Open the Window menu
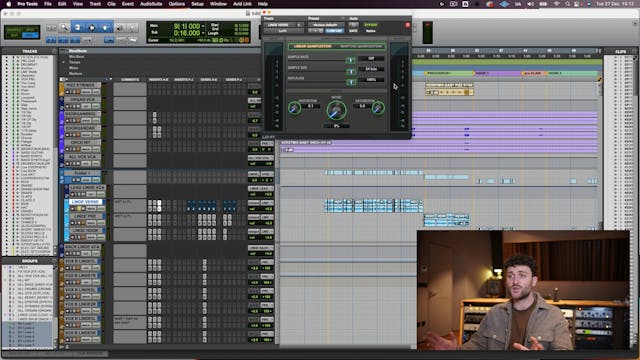The width and height of the screenshot is (640, 360). (x=218, y=4)
